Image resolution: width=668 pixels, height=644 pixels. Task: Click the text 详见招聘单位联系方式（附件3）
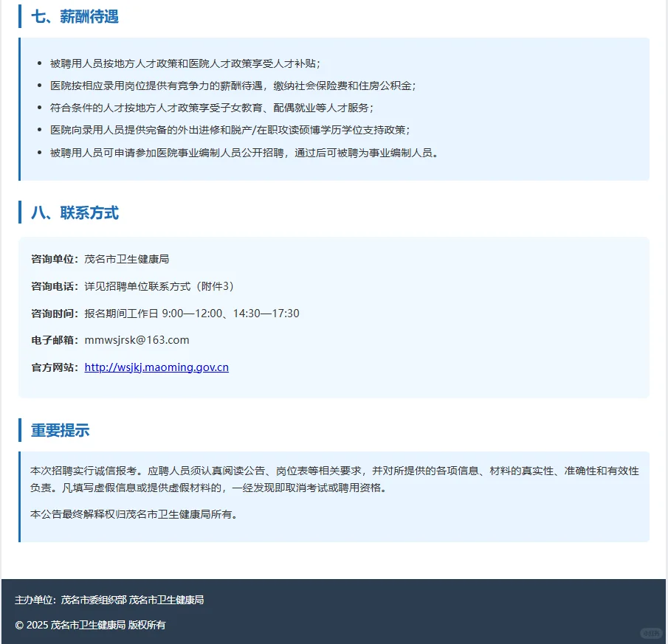[159, 286]
